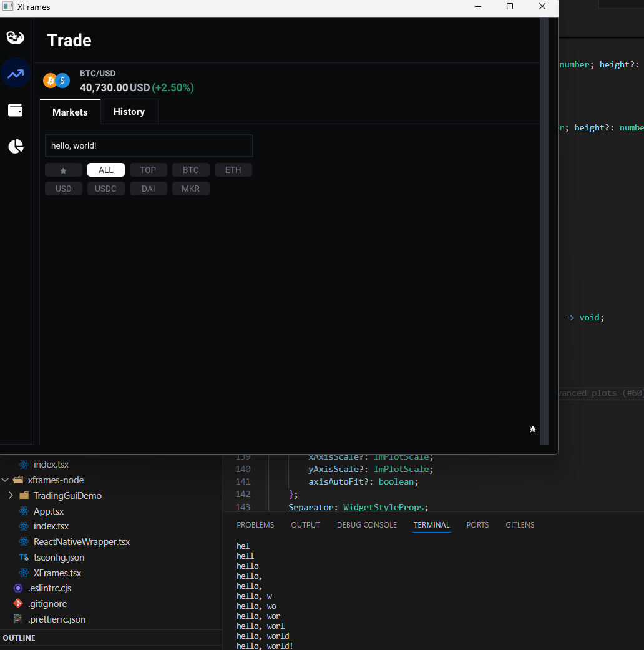Click the XFrames window title icon

click(8, 7)
